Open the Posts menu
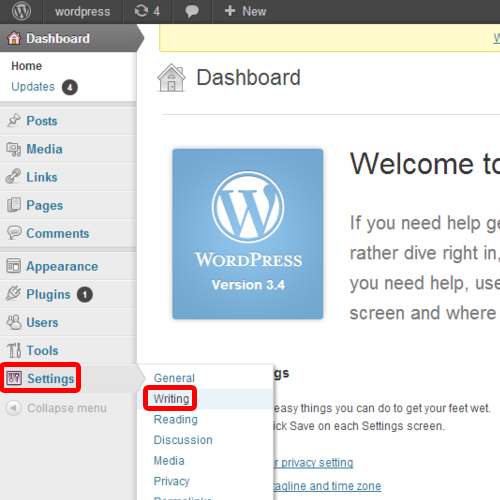 [x=42, y=121]
